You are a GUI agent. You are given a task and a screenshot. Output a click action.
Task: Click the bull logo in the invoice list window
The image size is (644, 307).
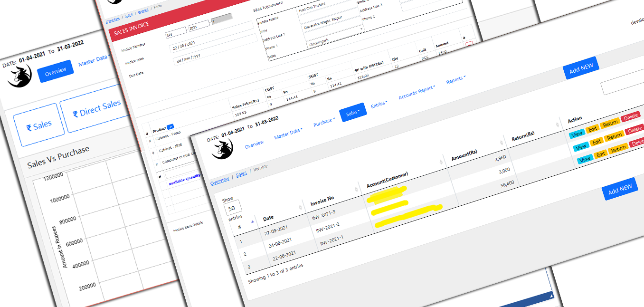tap(222, 149)
